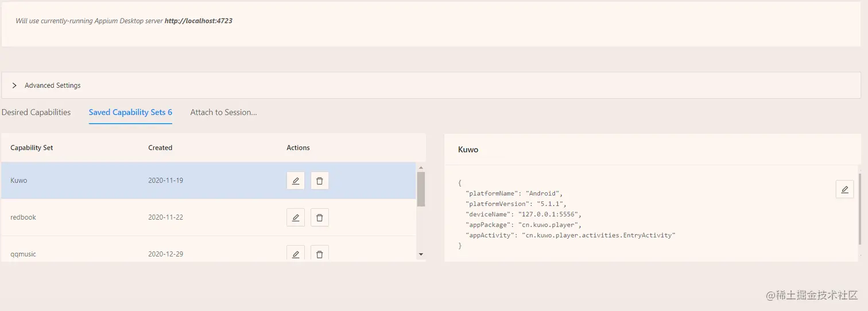Edit the redbook capability set
The image size is (868, 311).
tap(296, 217)
